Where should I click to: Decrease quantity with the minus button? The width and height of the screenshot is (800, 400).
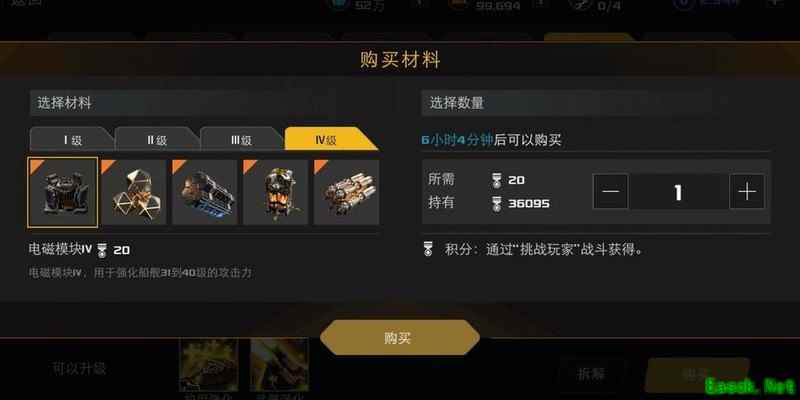pos(610,192)
